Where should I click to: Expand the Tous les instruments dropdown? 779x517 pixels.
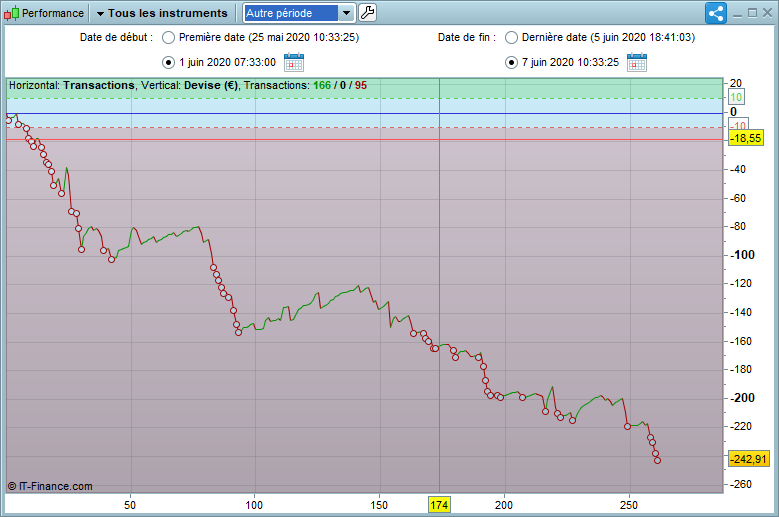tap(162, 13)
